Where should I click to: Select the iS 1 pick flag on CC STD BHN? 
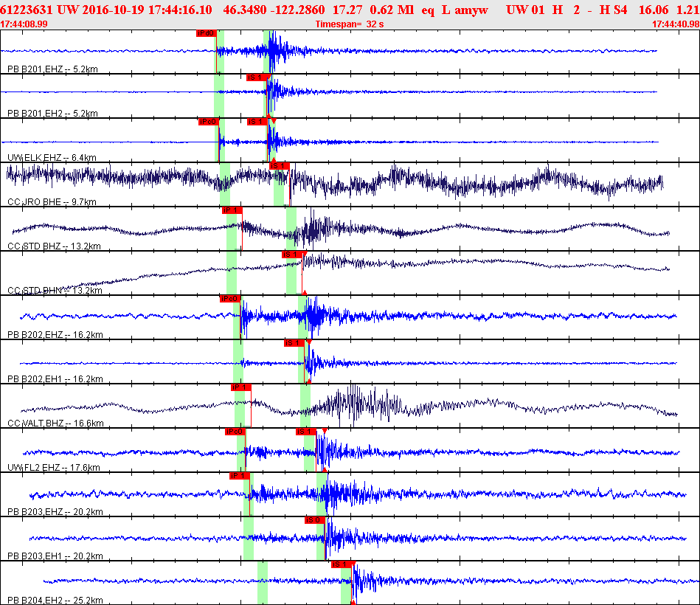tap(292, 255)
